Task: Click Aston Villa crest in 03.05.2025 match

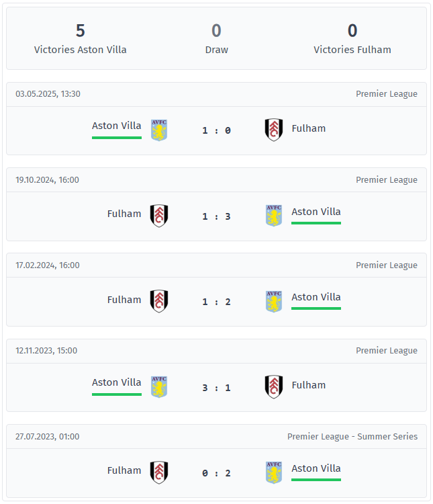Action: 159,130
